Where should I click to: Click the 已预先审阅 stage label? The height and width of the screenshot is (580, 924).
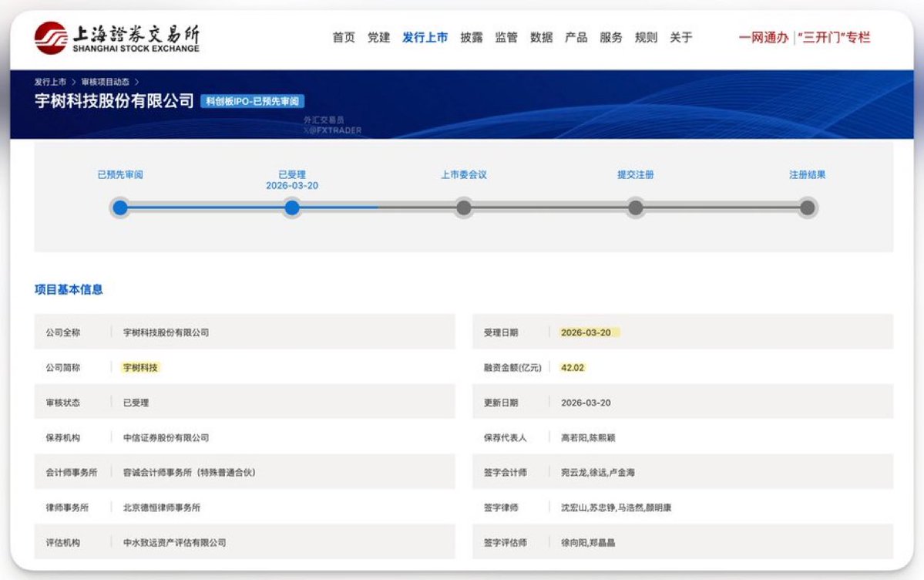(120, 174)
